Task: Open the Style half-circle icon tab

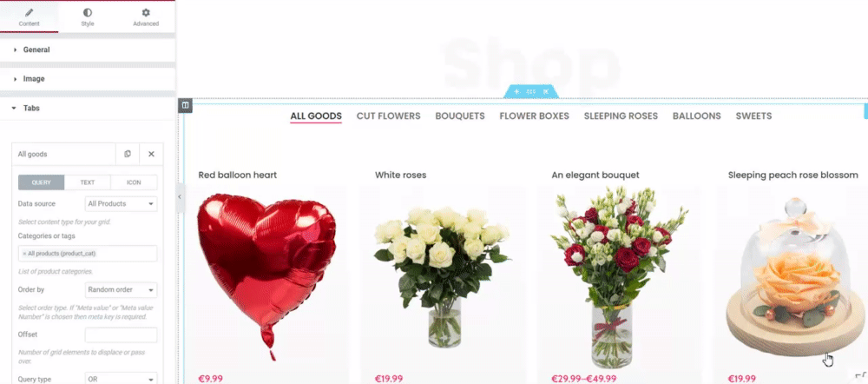Action: coord(88,12)
